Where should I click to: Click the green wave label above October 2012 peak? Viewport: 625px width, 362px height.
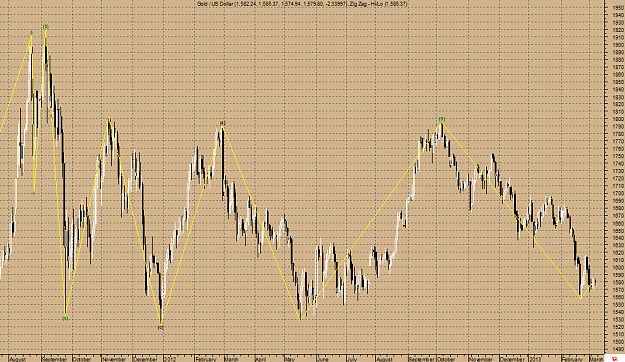[x=442, y=119]
